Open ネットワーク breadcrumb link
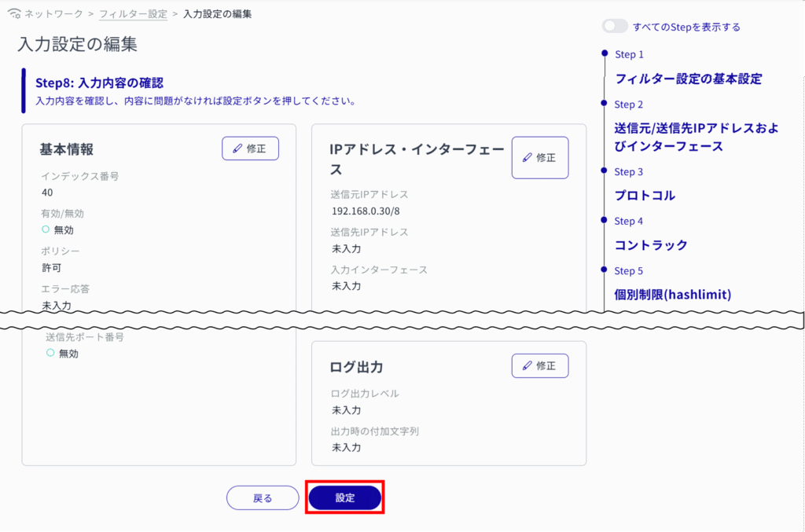 (53, 14)
